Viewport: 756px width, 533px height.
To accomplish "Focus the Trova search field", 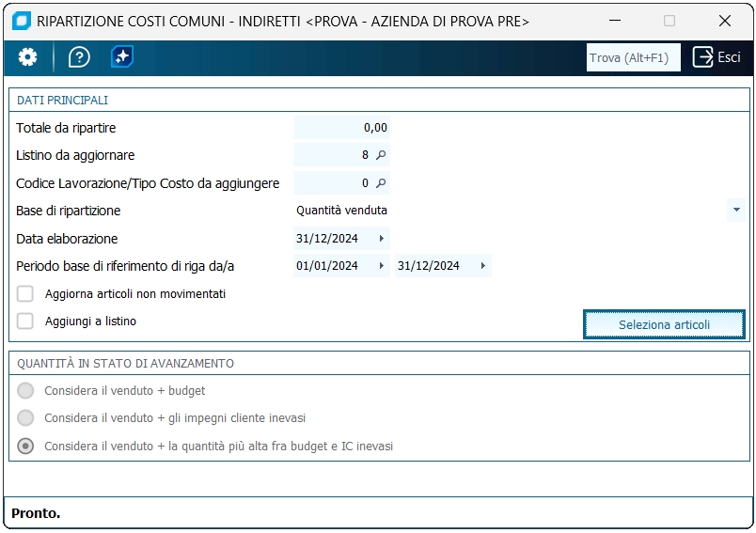I will pyautogui.click(x=633, y=58).
